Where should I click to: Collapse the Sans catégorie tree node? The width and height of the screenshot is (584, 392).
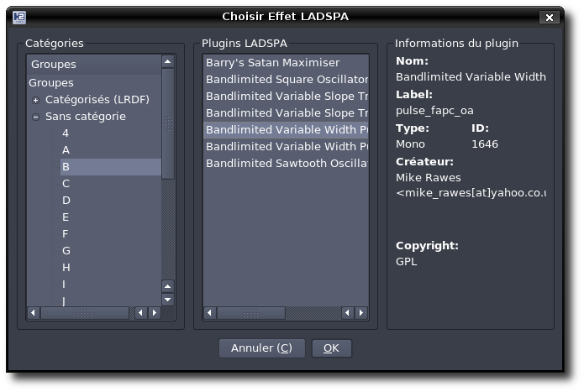36,117
